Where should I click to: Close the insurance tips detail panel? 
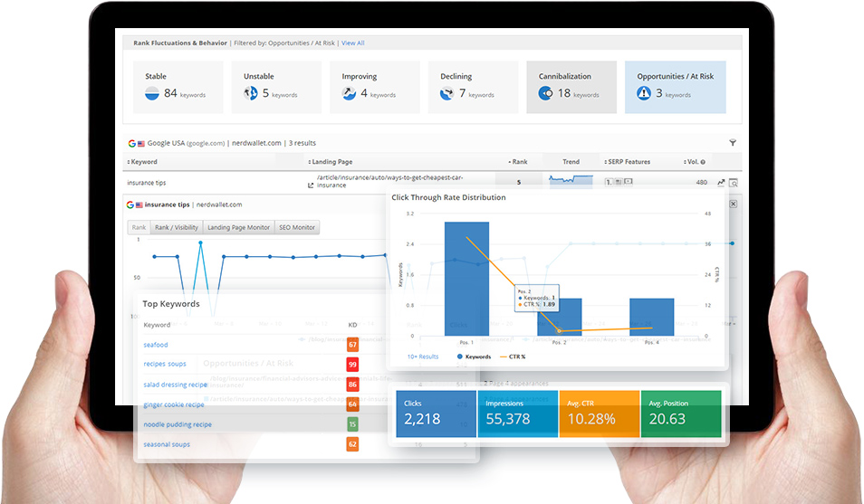pos(734,204)
